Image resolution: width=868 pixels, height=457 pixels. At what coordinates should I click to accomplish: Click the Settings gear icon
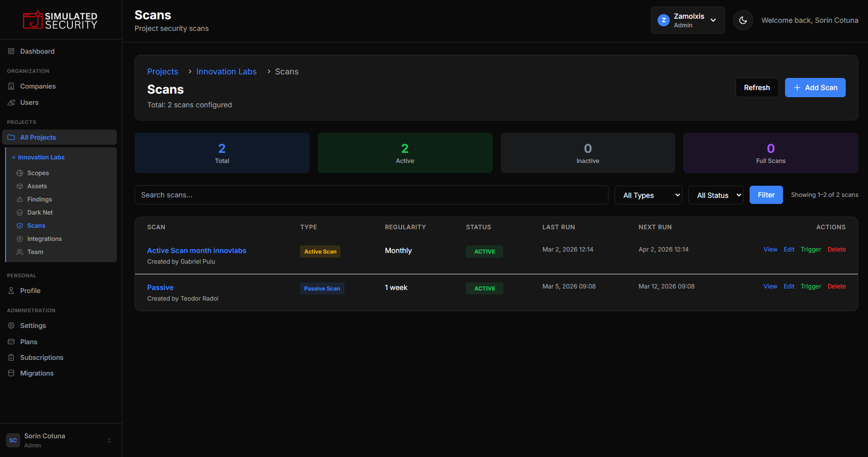[x=11, y=326]
